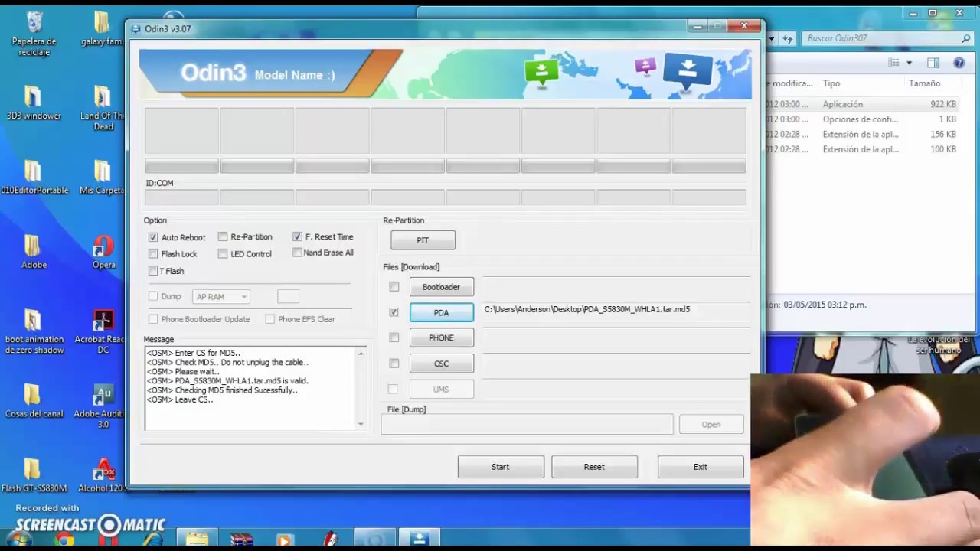
Task: Click the large blue download bubble in banner
Action: click(x=688, y=70)
